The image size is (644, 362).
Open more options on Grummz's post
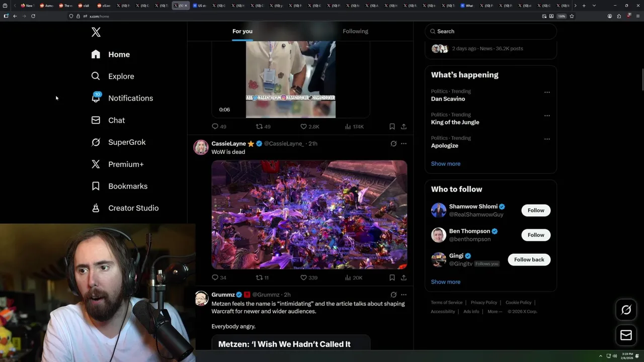pyautogui.click(x=404, y=295)
